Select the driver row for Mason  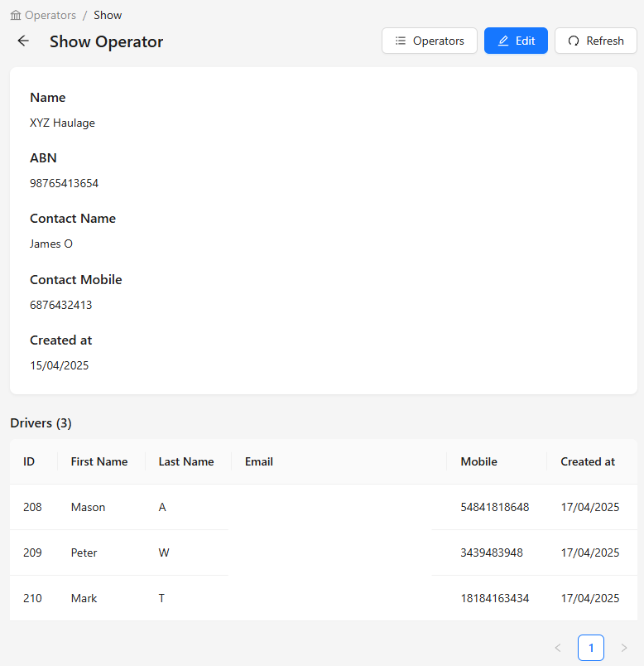click(x=324, y=507)
